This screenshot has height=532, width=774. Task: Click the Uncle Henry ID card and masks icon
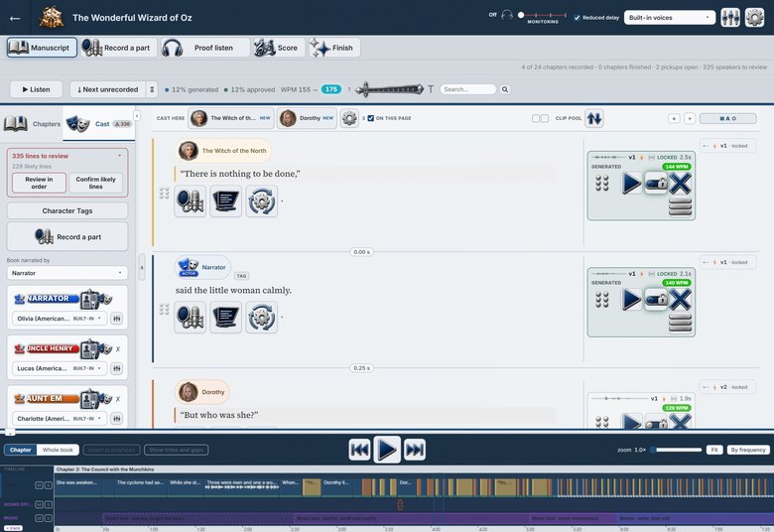[x=96, y=349]
